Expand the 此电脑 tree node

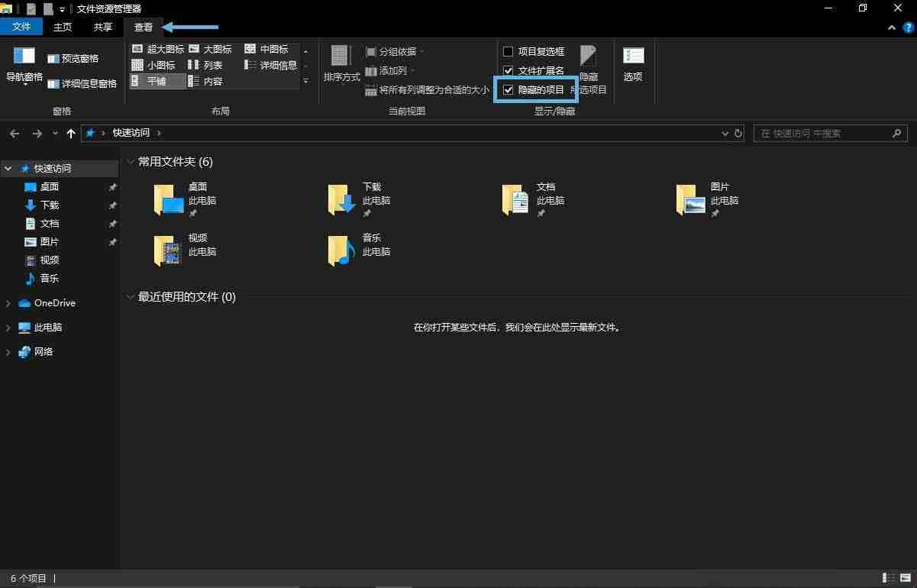tap(8, 327)
